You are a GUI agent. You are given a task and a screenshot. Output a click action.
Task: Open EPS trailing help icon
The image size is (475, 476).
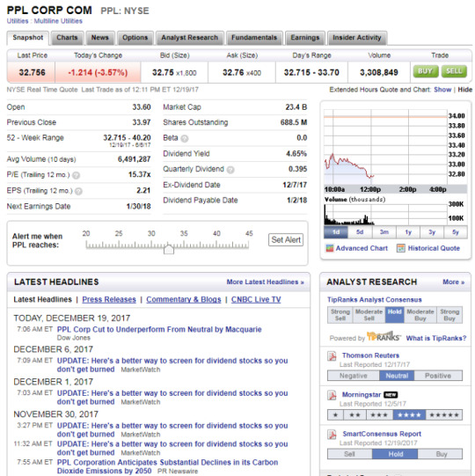point(78,191)
